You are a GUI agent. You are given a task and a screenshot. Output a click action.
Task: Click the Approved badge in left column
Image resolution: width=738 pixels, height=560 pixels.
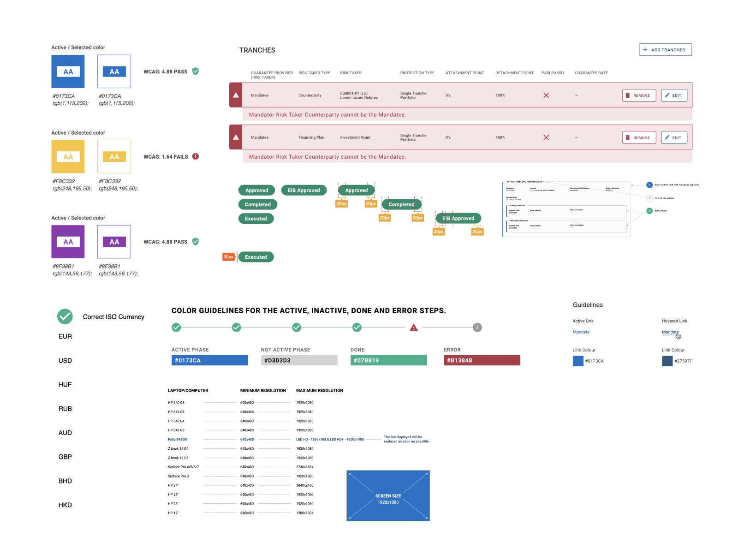tap(257, 190)
